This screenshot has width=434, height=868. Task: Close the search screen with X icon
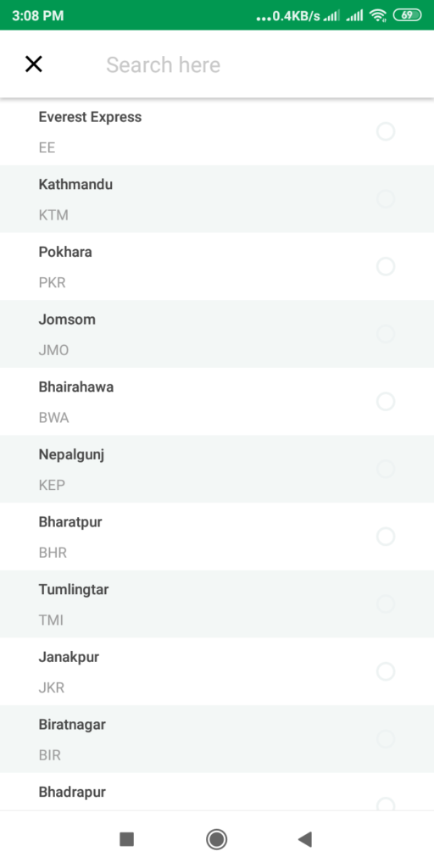tap(34, 64)
